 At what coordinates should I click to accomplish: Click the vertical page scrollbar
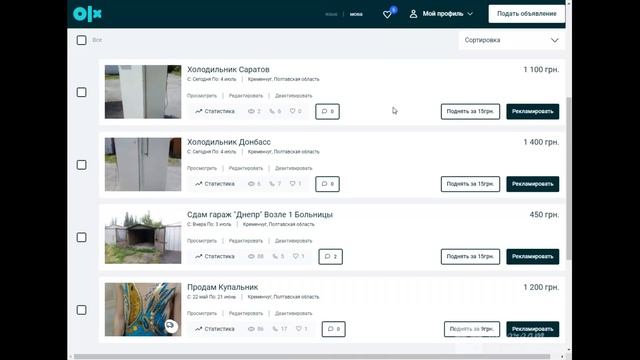[x=569, y=178]
